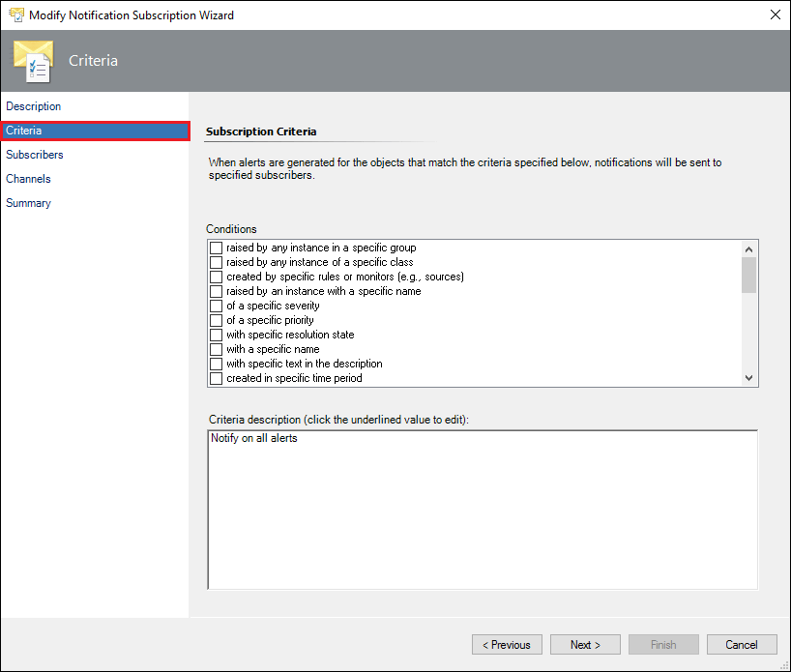Toggle 'of a specific priority' condition
Image resolution: width=791 pixels, height=672 pixels.
click(x=216, y=320)
